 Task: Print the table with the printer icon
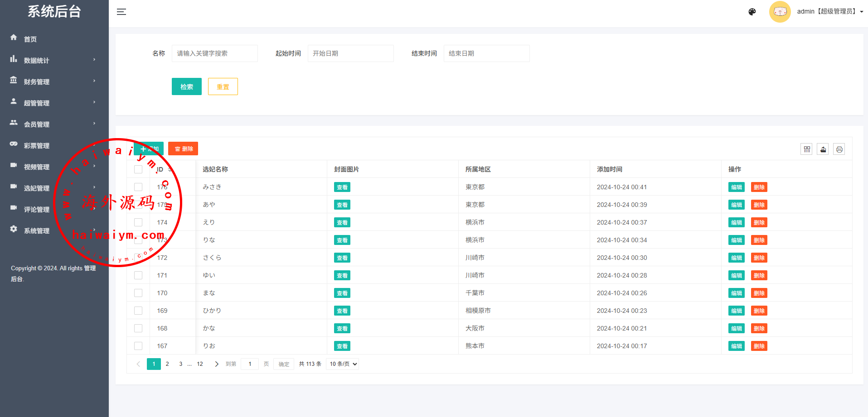[x=839, y=149]
